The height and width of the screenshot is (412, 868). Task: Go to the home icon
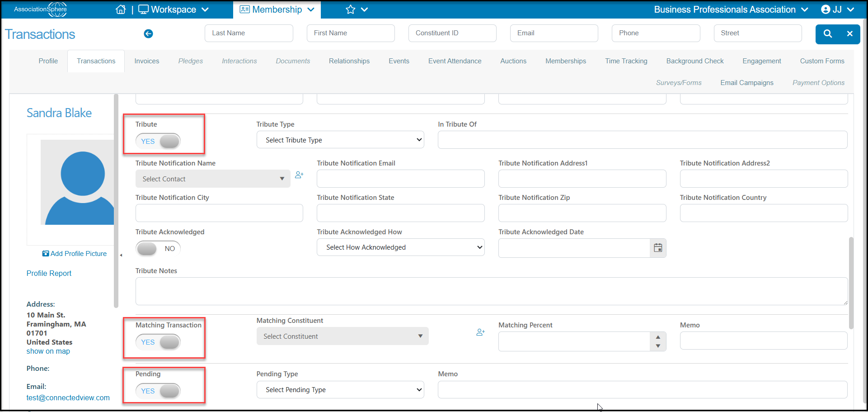(121, 9)
